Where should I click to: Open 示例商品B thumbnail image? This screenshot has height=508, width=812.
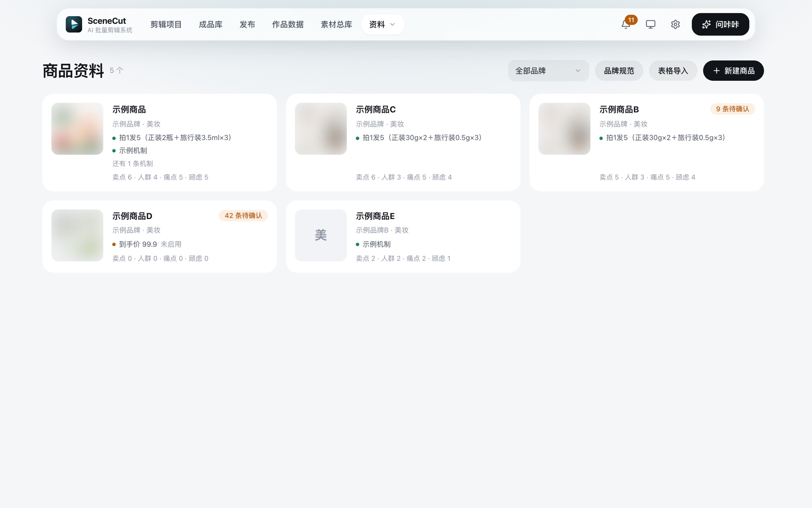click(564, 129)
